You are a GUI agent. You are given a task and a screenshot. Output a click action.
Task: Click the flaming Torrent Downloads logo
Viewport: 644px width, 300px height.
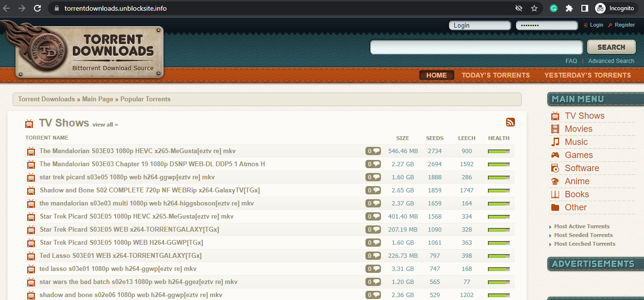point(89,50)
